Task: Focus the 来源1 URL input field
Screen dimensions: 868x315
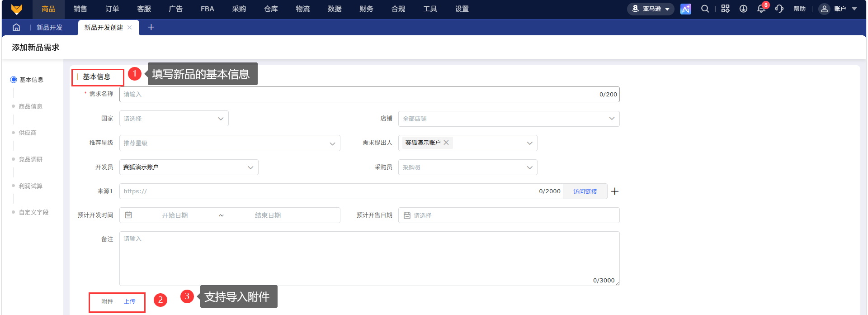Action: [x=341, y=191]
